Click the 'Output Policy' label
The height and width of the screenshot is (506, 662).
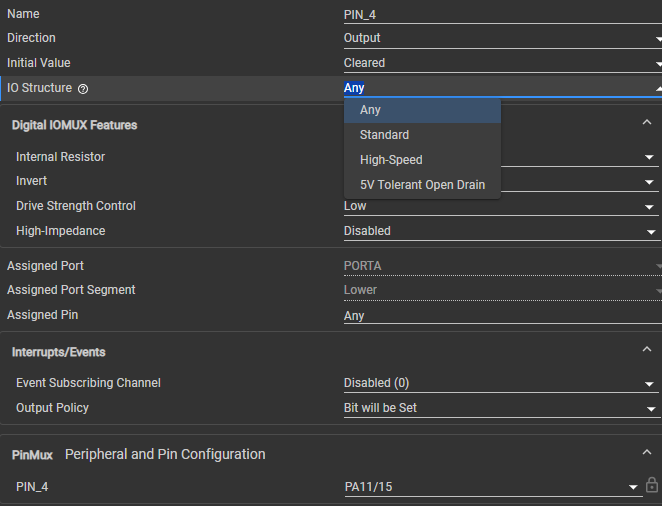pyautogui.click(x=52, y=408)
